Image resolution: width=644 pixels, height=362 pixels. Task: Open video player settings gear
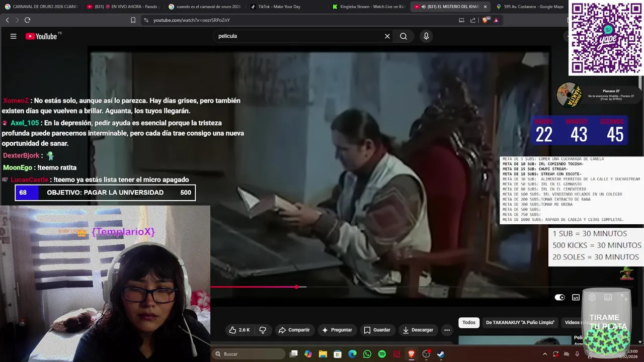[592, 297]
